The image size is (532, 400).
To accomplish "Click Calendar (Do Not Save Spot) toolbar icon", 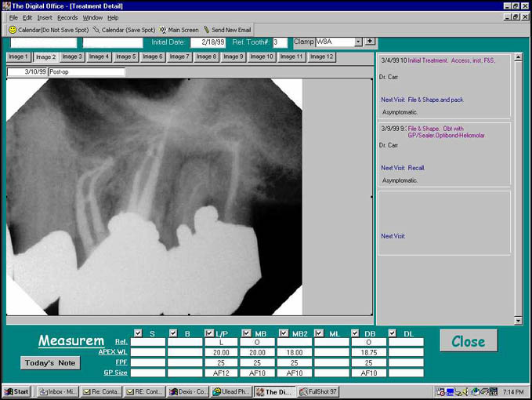I will [x=13, y=30].
